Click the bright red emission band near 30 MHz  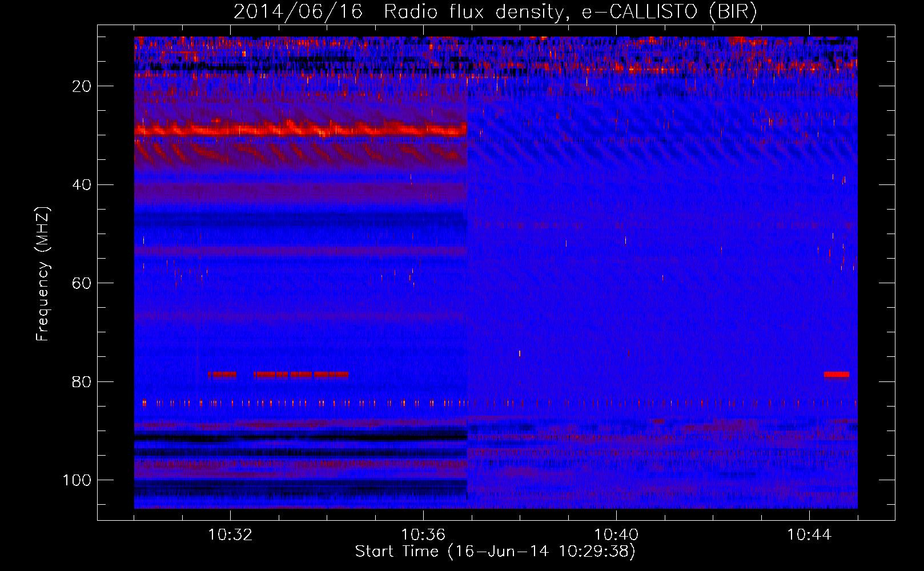301,130
